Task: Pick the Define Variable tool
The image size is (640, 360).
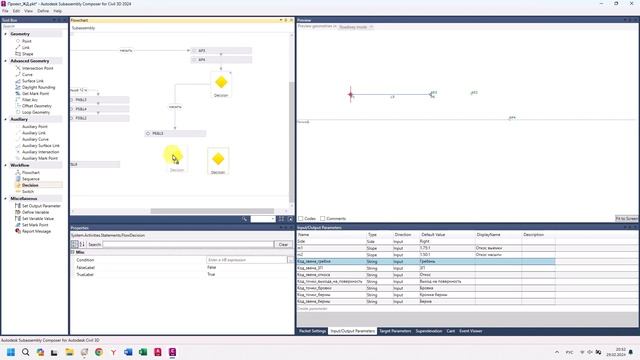Action: pyautogui.click(x=36, y=212)
